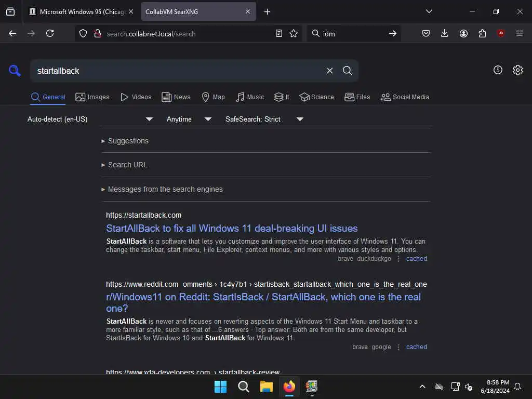Open notification bell in taskbar
This screenshot has height=399, width=532.
tap(517, 387)
